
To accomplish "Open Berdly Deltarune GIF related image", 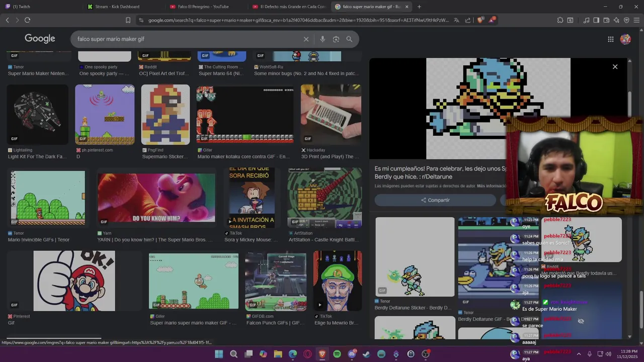I will (498, 262).
